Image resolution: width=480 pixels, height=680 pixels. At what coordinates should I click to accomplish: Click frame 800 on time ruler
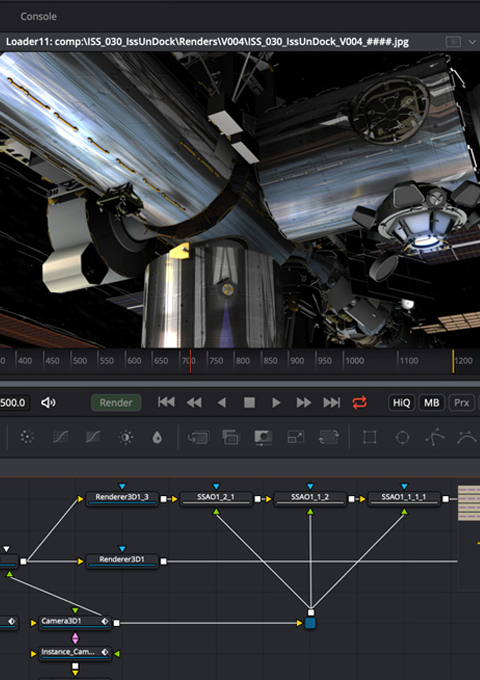(243, 361)
